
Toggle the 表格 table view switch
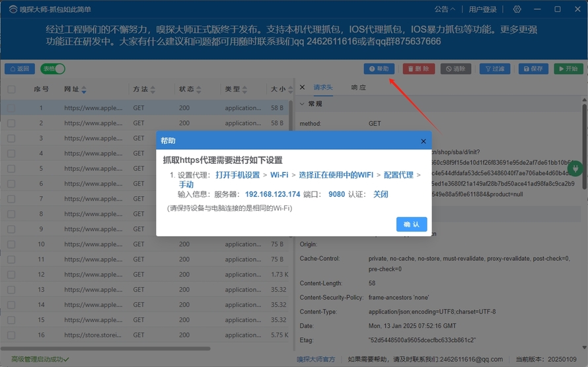53,69
